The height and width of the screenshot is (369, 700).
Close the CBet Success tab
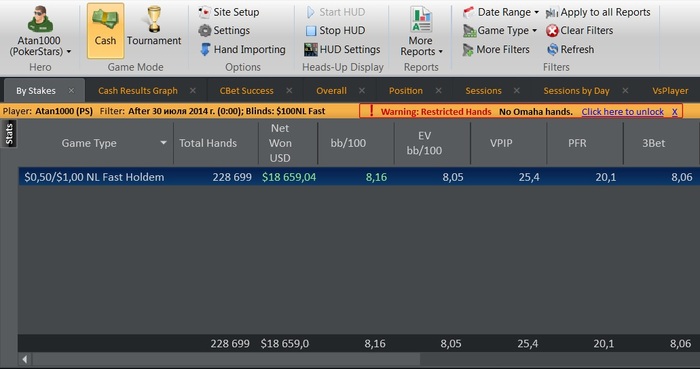click(x=289, y=91)
